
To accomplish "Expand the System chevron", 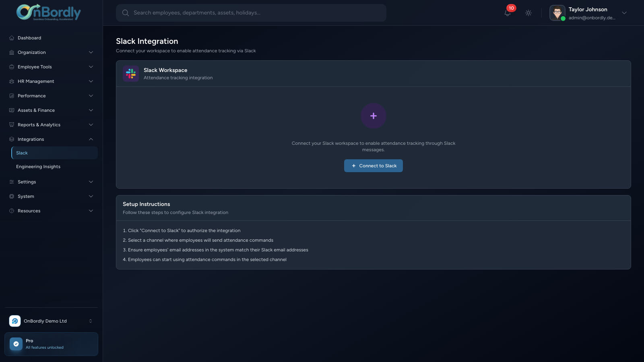I will pyautogui.click(x=91, y=196).
